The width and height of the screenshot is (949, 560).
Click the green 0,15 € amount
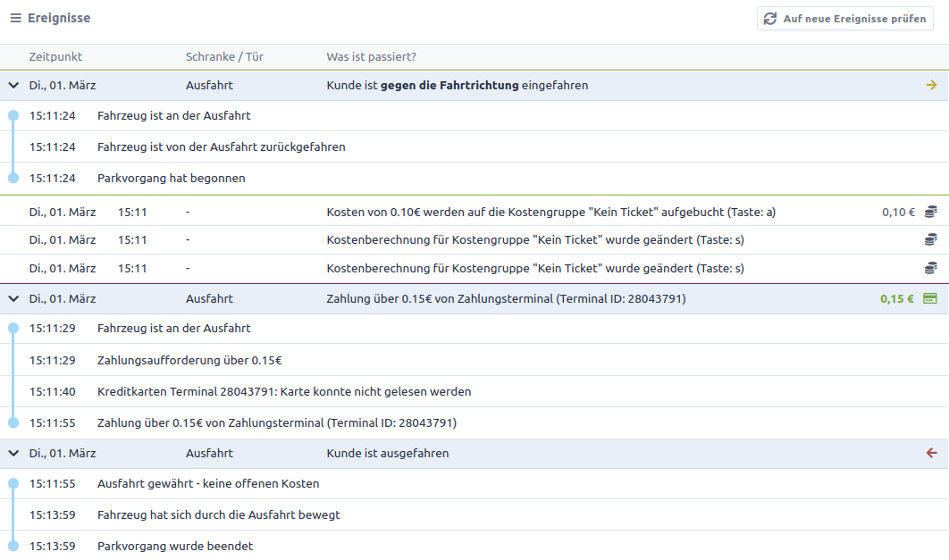coord(896,299)
